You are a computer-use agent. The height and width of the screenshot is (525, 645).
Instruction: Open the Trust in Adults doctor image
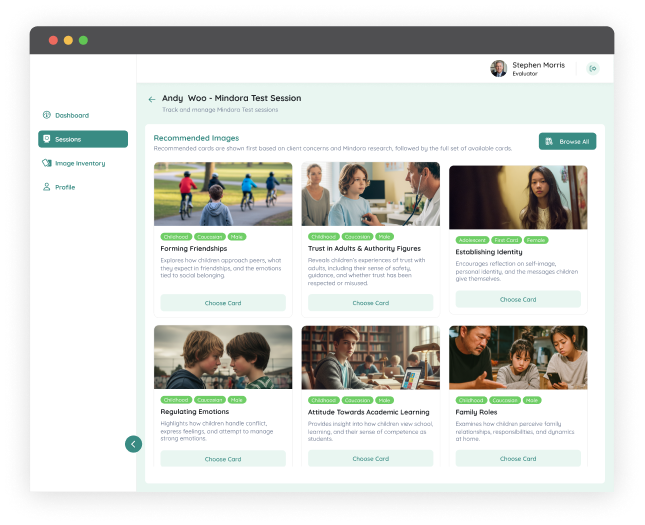click(370, 194)
